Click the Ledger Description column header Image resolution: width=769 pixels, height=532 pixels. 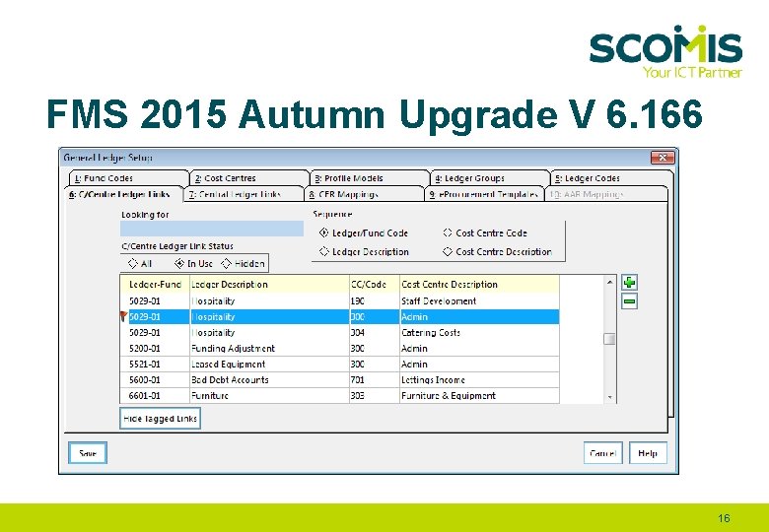click(269, 284)
